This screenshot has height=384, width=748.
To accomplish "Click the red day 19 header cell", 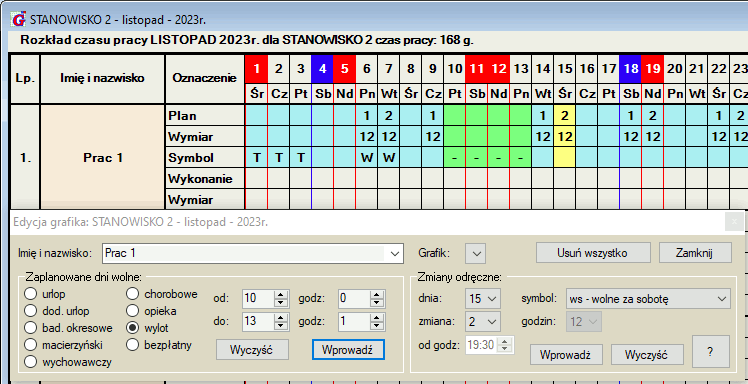I will [x=653, y=69].
